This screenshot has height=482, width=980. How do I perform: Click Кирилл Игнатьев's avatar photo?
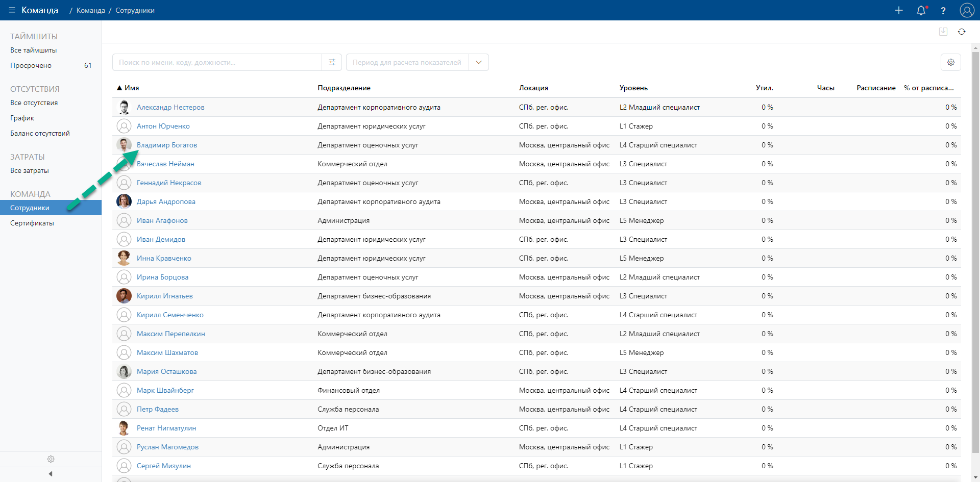tap(124, 296)
